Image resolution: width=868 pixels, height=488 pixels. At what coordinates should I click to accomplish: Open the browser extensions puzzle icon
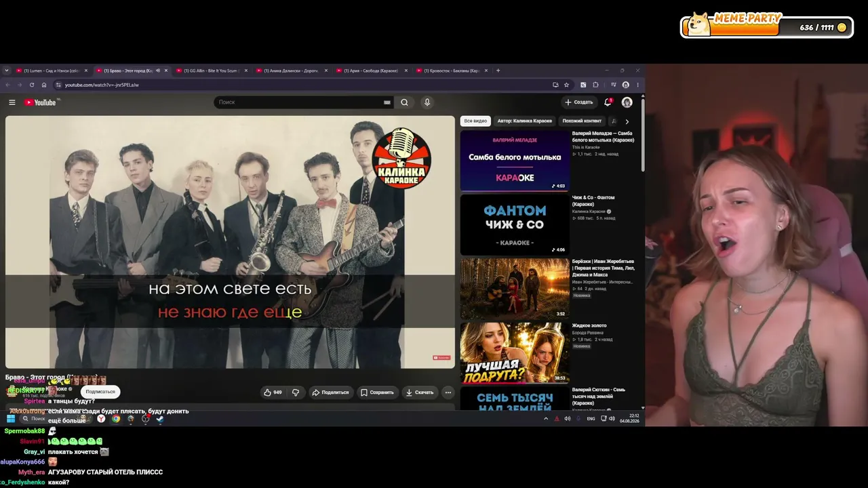[x=595, y=85]
